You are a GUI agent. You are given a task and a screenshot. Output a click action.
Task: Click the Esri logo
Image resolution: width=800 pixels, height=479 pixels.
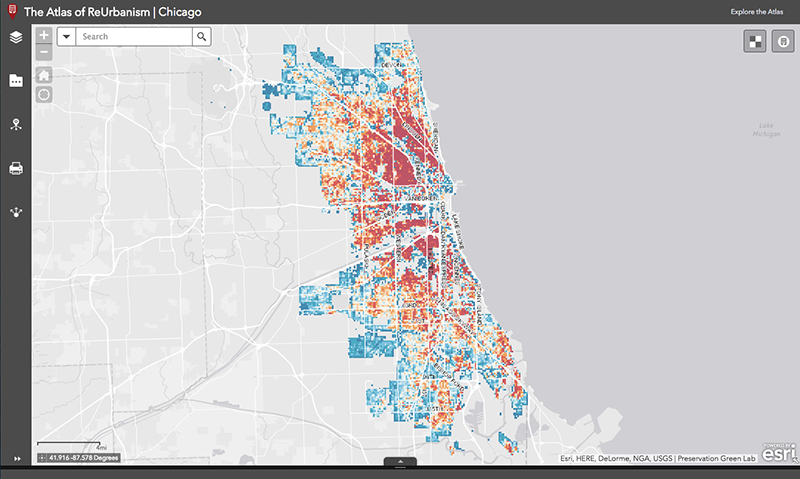point(779,453)
